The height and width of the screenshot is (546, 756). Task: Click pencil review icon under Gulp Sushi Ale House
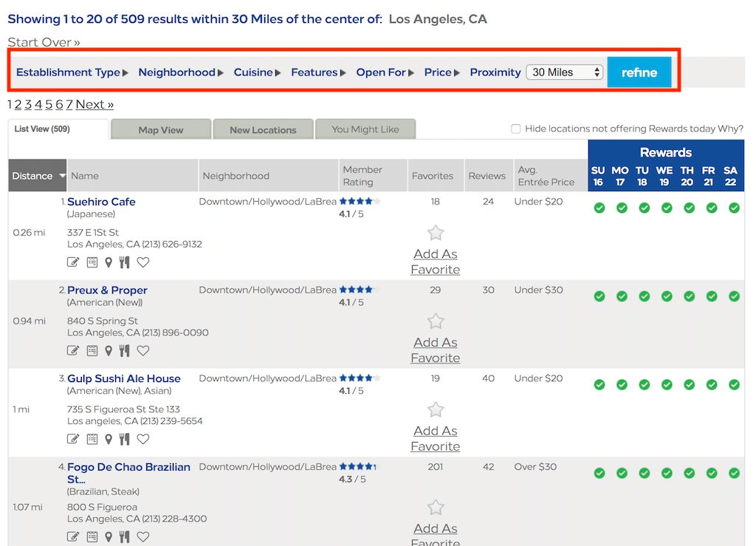tap(73, 439)
